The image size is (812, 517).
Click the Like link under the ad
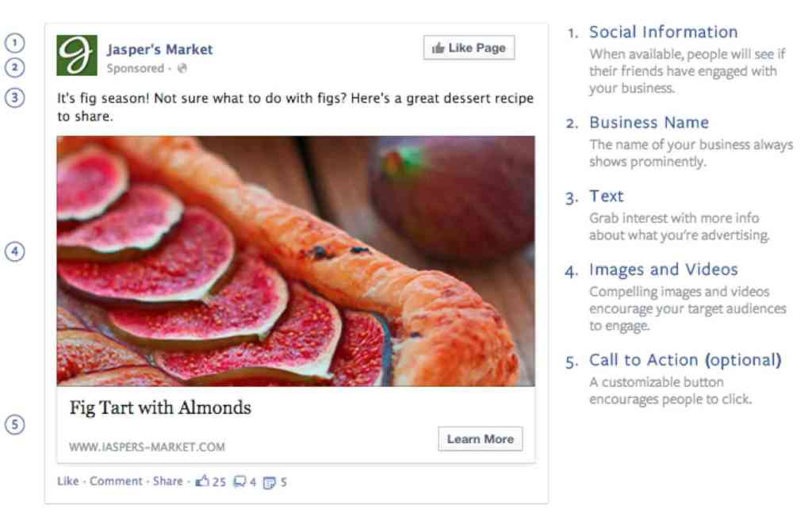coord(68,481)
